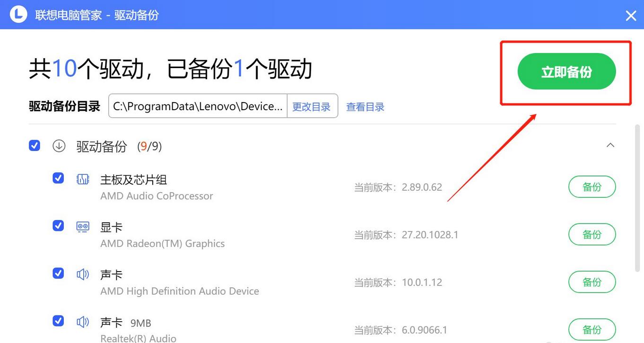Image resolution: width=644 pixels, height=343 pixels.
Task: Click the Realtek Audio speaker icon
Action: (x=83, y=322)
